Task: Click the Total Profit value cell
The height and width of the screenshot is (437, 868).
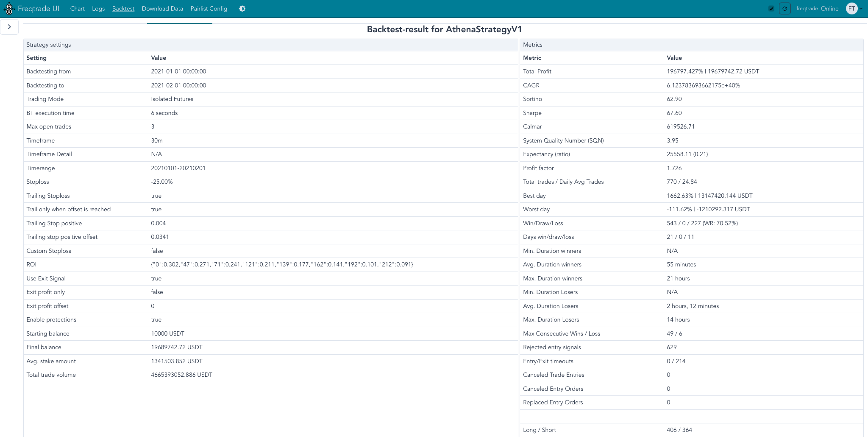Action: pos(713,72)
